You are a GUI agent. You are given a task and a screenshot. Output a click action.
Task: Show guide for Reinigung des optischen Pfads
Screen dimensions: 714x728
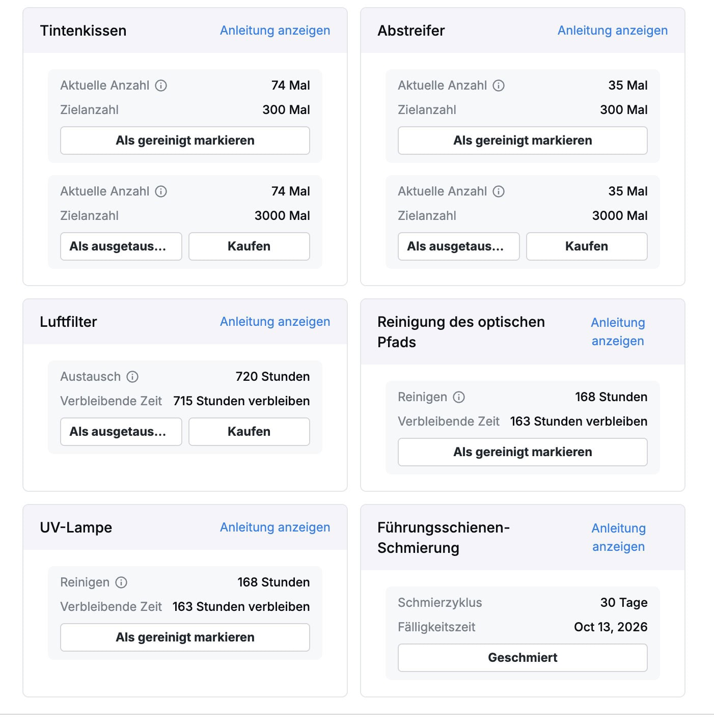618,332
